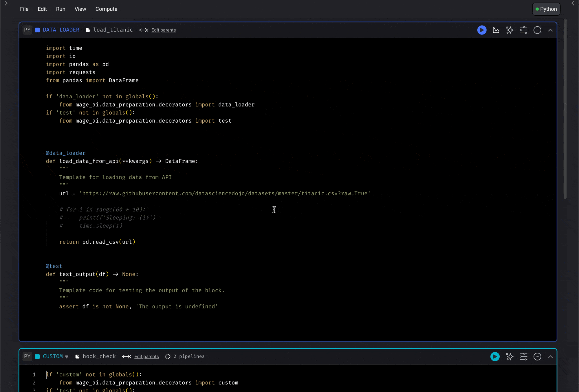The image size is (579, 392).
Task: Click Edit parents link on load_titanic block
Action: [164, 30]
